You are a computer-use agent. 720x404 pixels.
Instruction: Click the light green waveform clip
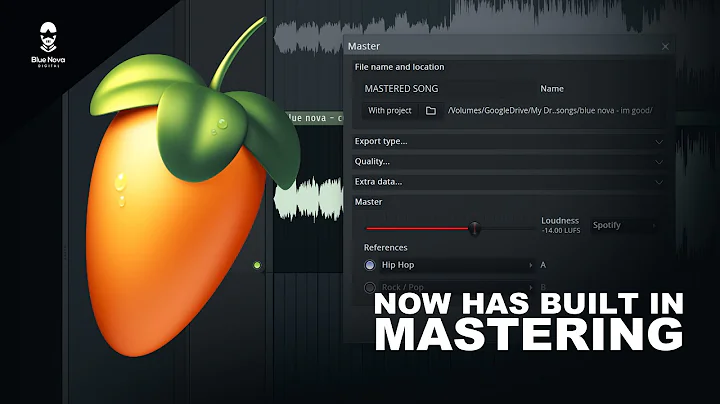(x=308, y=199)
